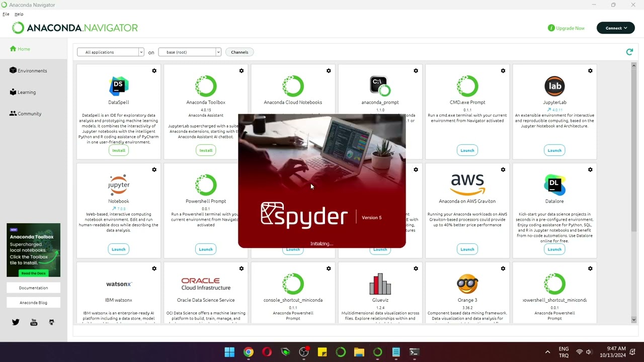This screenshot has width=644, height=362.
Task: Click the JupyterLab application icon
Action: tap(554, 86)
